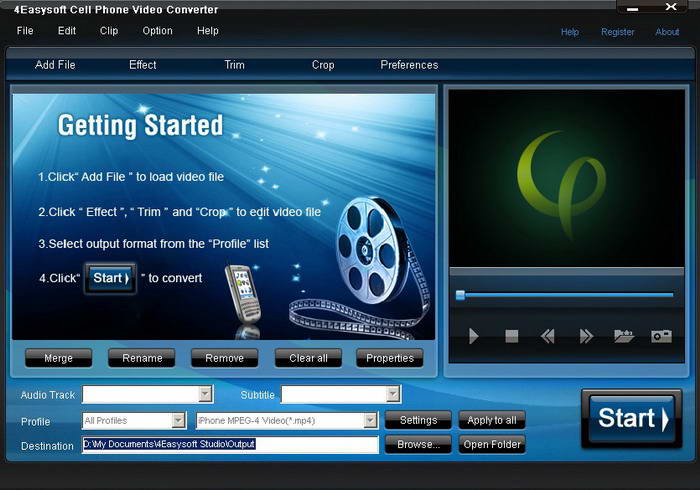Click the Rename button
Image resolution: width=700 pixels, height=490 pixels.
[142, 358]
